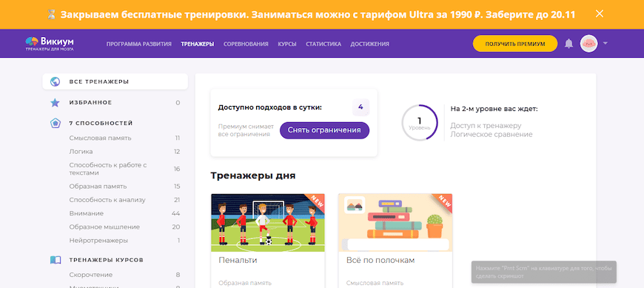Select the Внимание category
The image size is (644, 288).
click(x=87, y=213)
